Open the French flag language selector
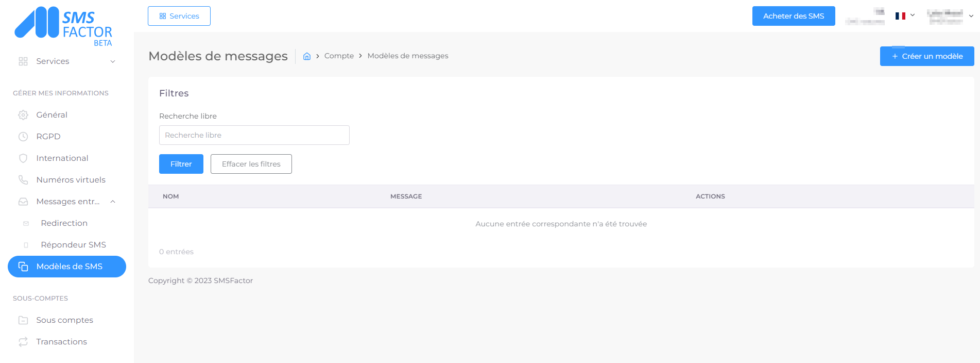Screen dimensions: 980x363 coord(905,16)
